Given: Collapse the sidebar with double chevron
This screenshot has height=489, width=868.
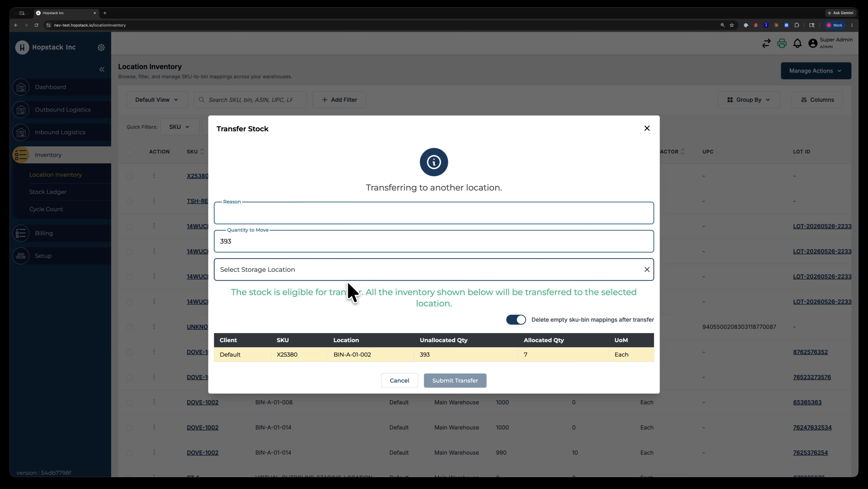Looking at the screenshot, I should tap(102, 70).
